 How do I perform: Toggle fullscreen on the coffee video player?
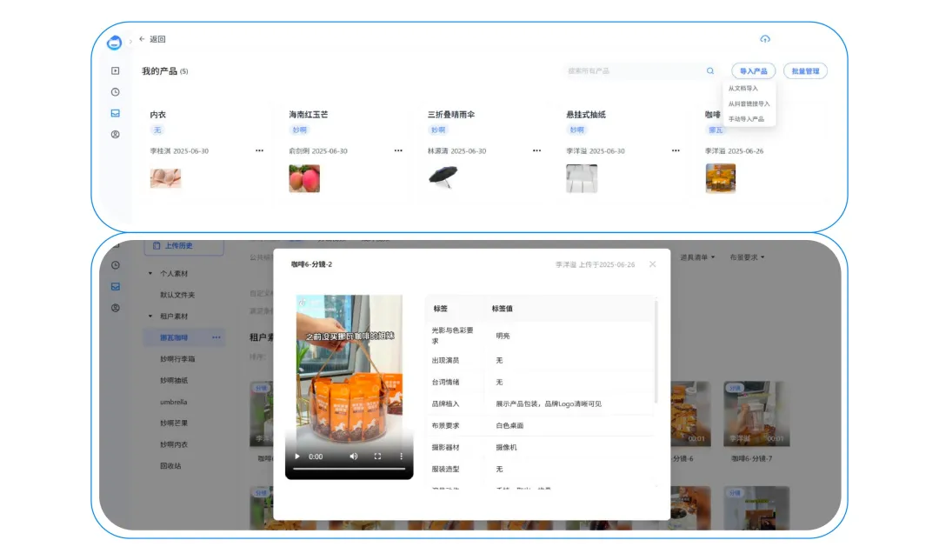[377, 455]
